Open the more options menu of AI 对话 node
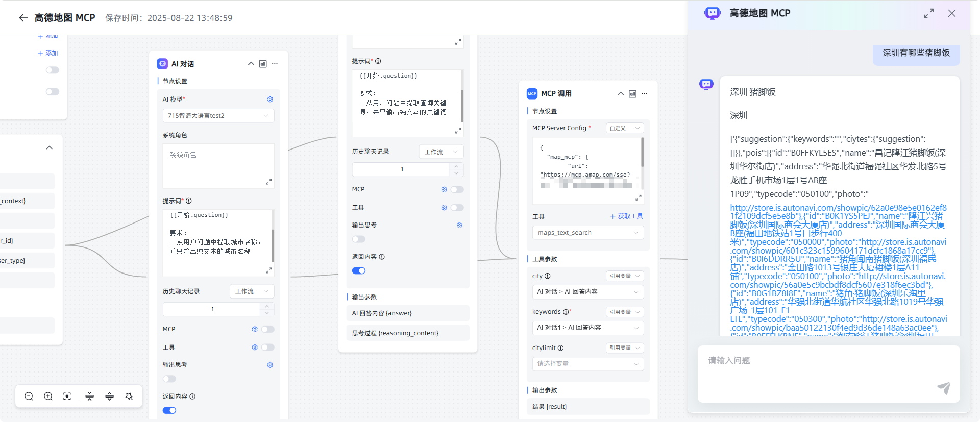This screenshot has height=422, width=980. 275,64
